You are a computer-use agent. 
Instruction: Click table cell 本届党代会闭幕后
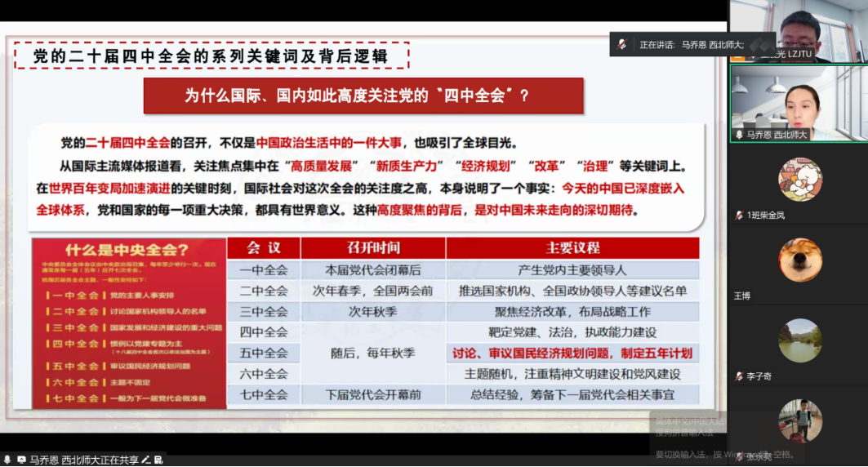click(x=373, y=270)
